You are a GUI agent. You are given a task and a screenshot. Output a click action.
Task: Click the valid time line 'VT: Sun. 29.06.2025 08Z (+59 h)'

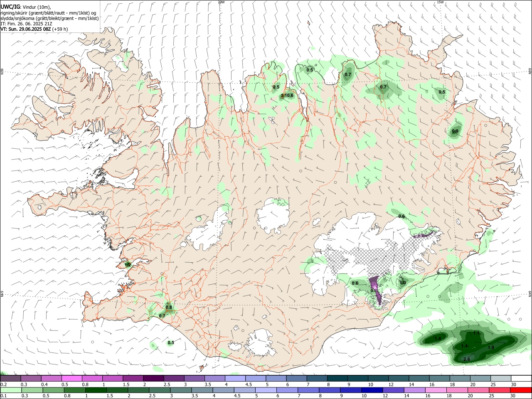[x=34, y=29]
